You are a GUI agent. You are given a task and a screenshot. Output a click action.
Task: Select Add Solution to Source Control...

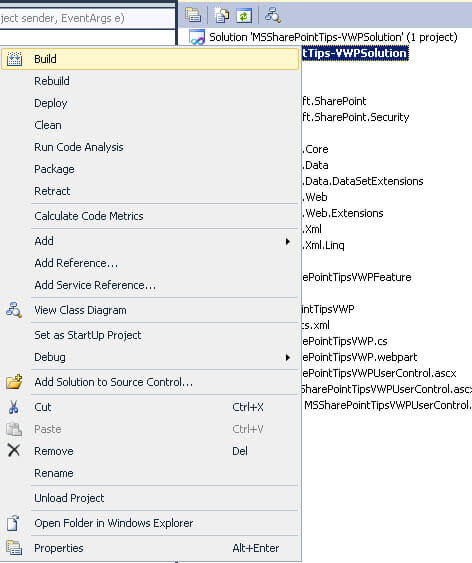tap(150, 382)
